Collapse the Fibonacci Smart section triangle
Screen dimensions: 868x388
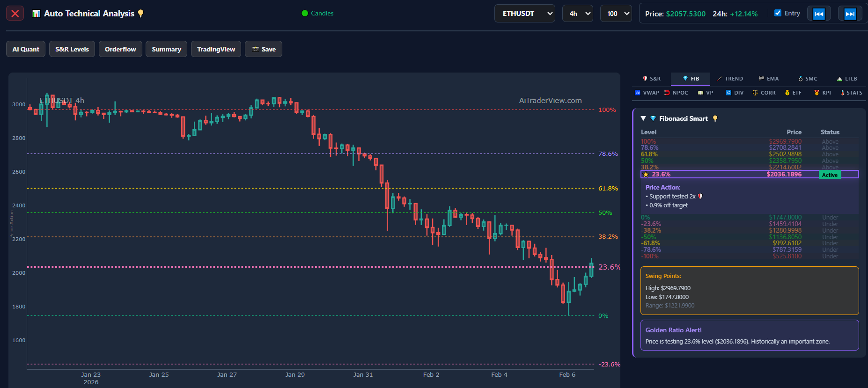click(643, 118)
